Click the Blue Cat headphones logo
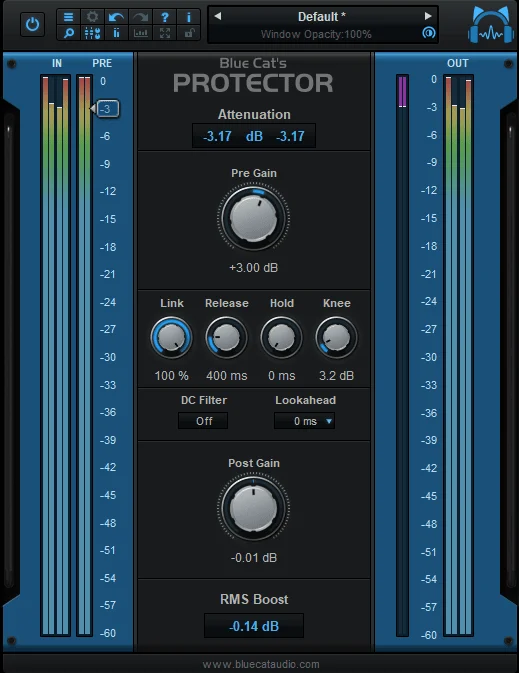 491,25
